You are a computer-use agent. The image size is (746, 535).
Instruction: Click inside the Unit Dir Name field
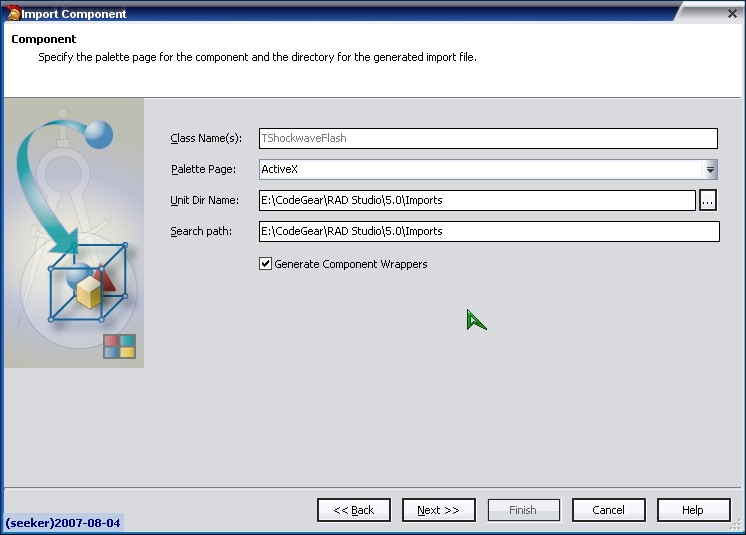pyautogui.click(x=477, y=200)
